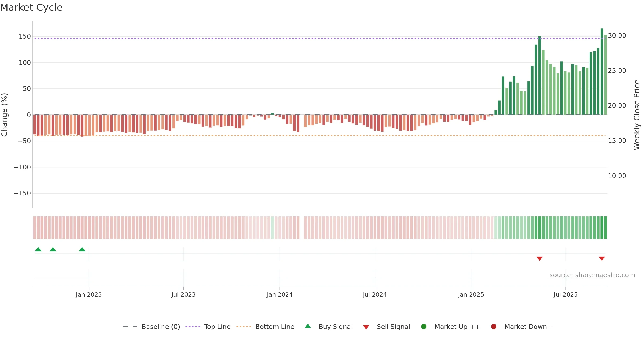This screenshot has width=644, height=362.
Task: Click the Jan 2024 axis label
Action: 280,295
